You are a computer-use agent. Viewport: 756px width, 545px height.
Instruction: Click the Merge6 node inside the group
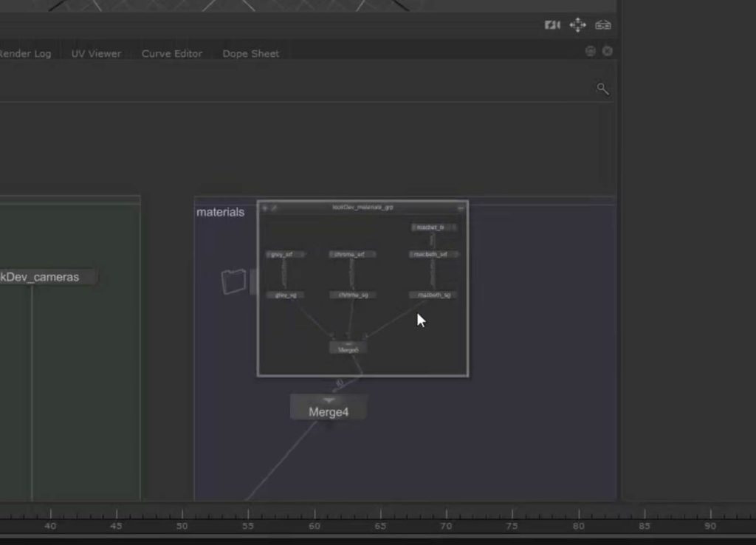[x=348, y=349]
